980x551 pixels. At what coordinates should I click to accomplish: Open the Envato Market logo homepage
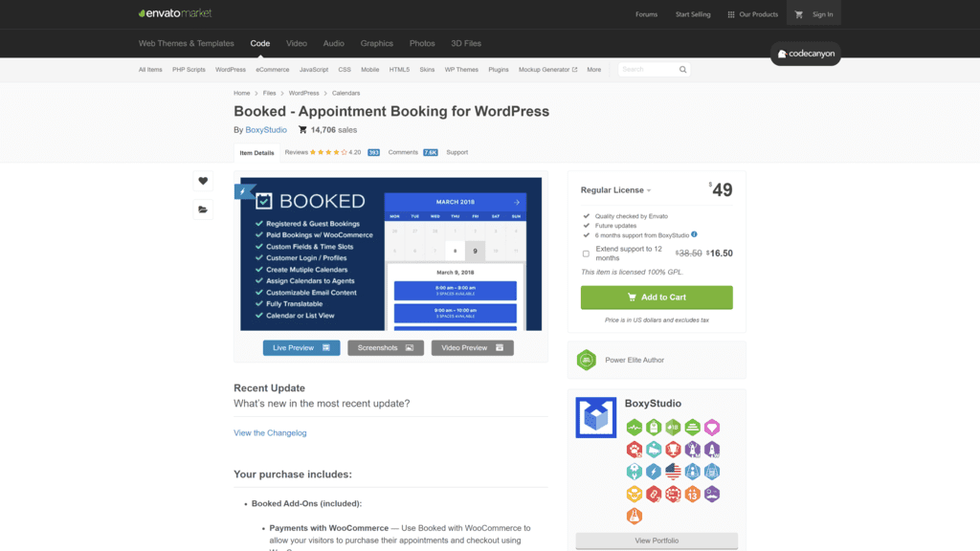[x=175, y=13]
